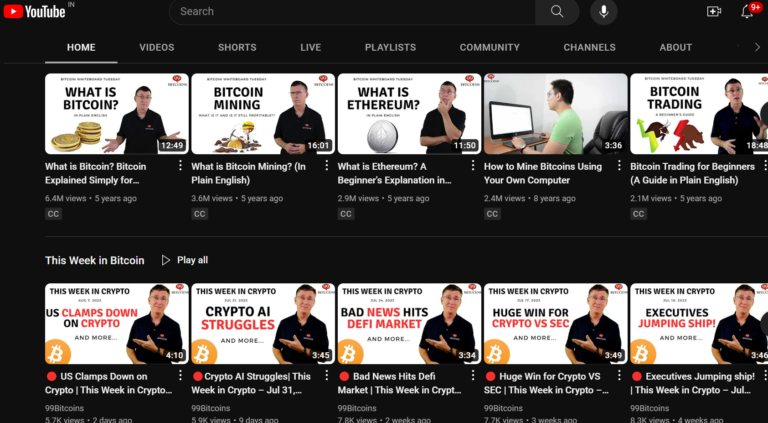The height and width of the screenshot is (423, 768).
Task: Click title What is Bitcoin Mining? (In Plain English)
Action: (x=248, y=173)
